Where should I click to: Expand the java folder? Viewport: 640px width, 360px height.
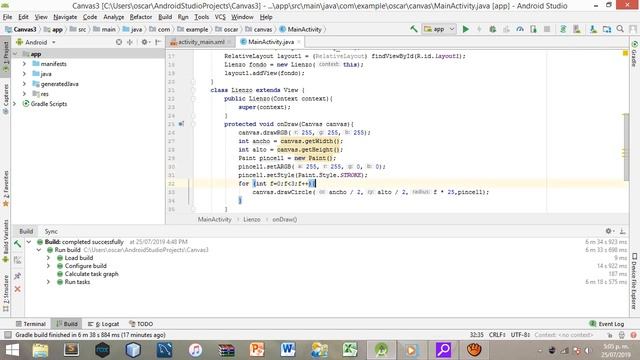24,74
